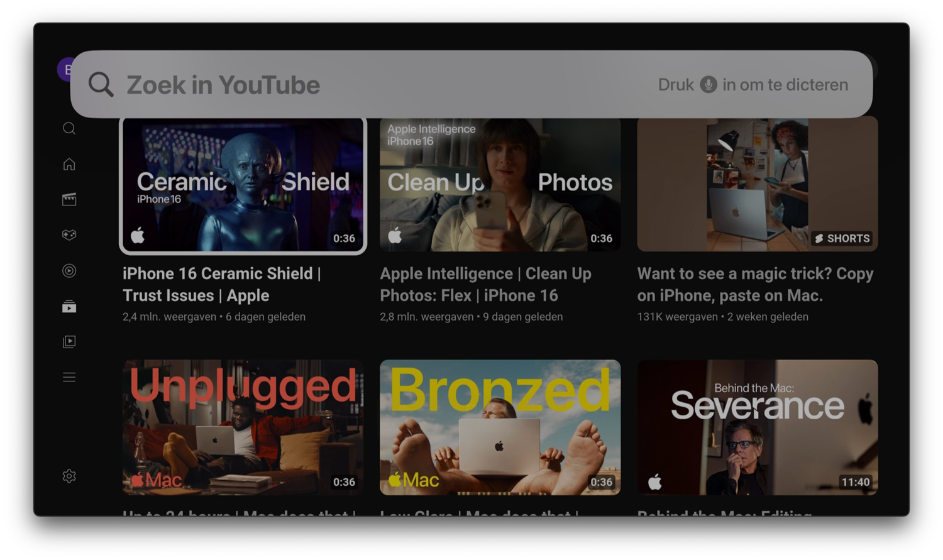Click '2,8 mln. weergaven • 9 dagen geleden'
Viewport: 943px width, 560px height.
click(x=471, y=317)
